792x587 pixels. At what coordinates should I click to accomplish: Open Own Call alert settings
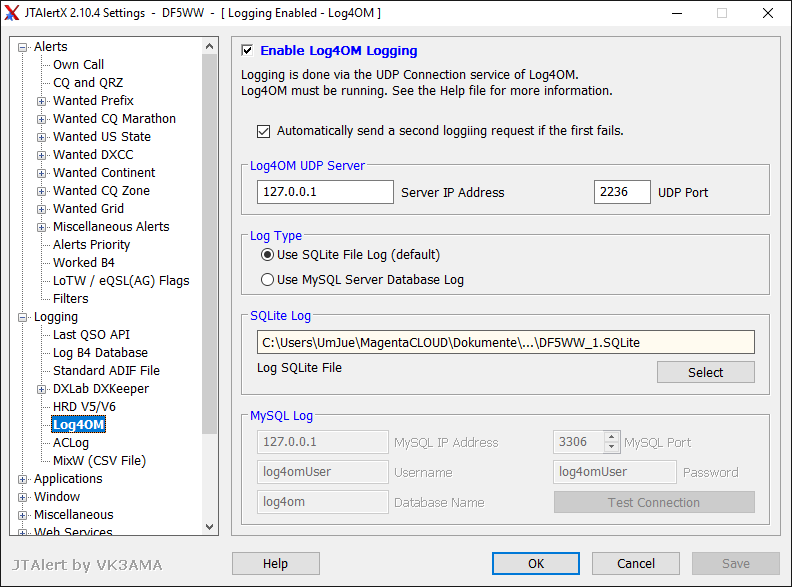78,65
